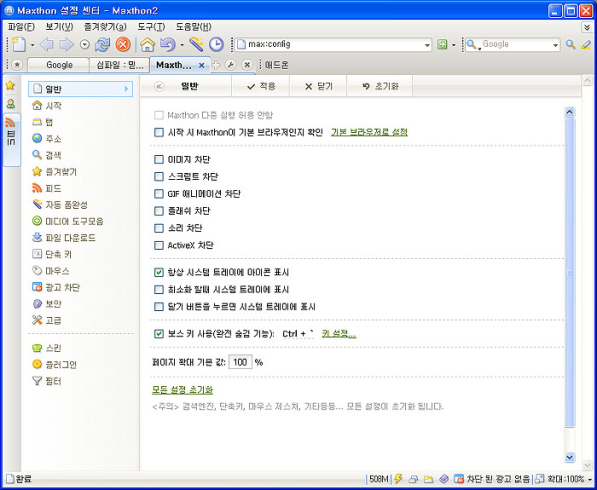
Task: Open the address bar dropdown
Action: click(427, 45)
